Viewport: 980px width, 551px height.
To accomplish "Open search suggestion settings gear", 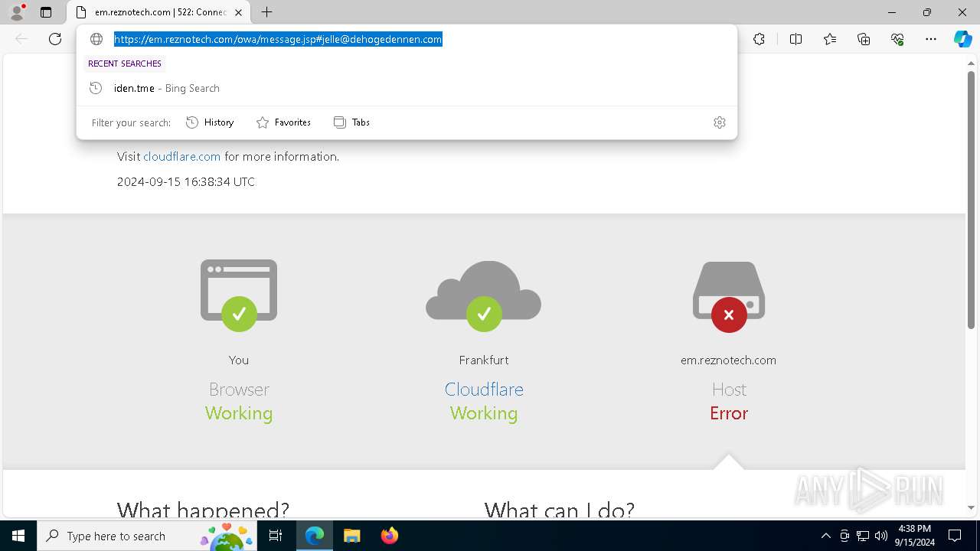I will pos(719,122).
